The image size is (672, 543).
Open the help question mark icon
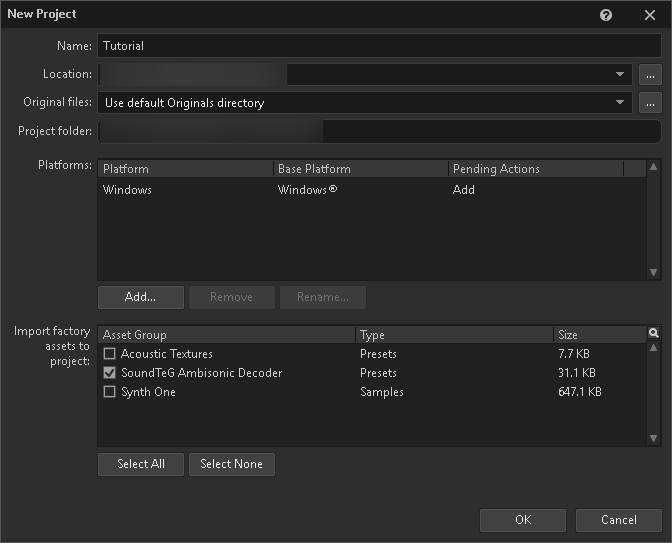(606, 15)
